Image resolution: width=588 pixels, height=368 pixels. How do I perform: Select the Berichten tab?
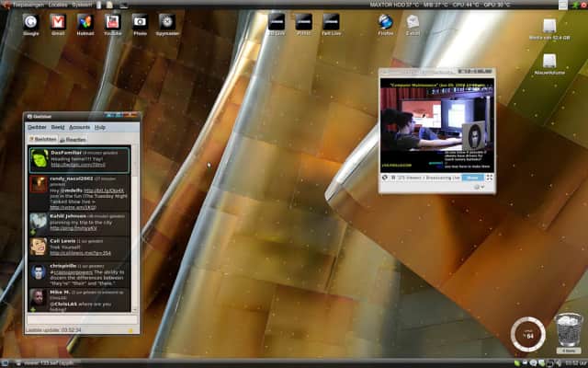(x=43, y=139)
